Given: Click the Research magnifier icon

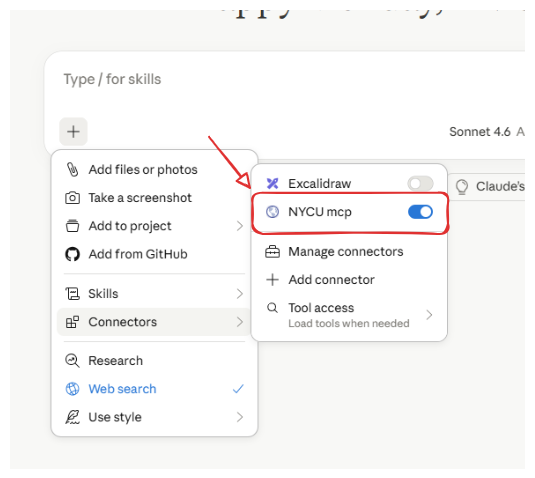Looking at the screenshot, I should 72,361.
